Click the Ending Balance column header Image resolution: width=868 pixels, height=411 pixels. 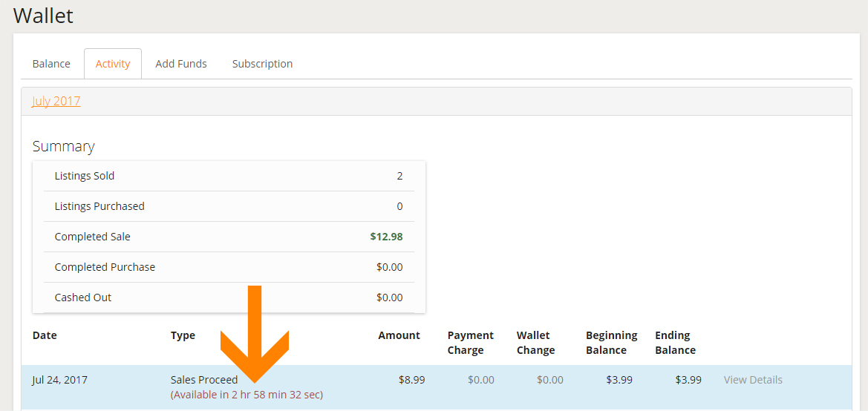676,343
